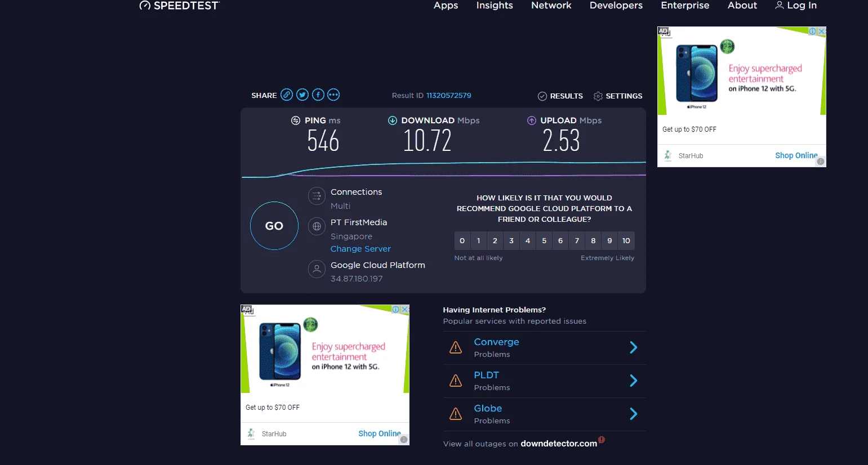This screenshot has height=465, width=868.
Task: Rate recommendation score 4
Action: click(x=528, y=240)
